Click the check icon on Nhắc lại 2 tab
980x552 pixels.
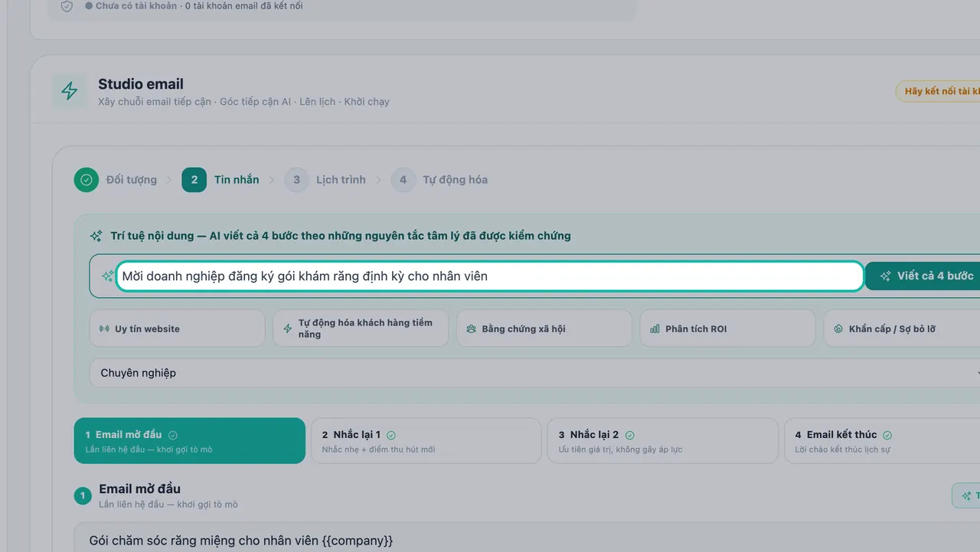(x=629, y=435)
